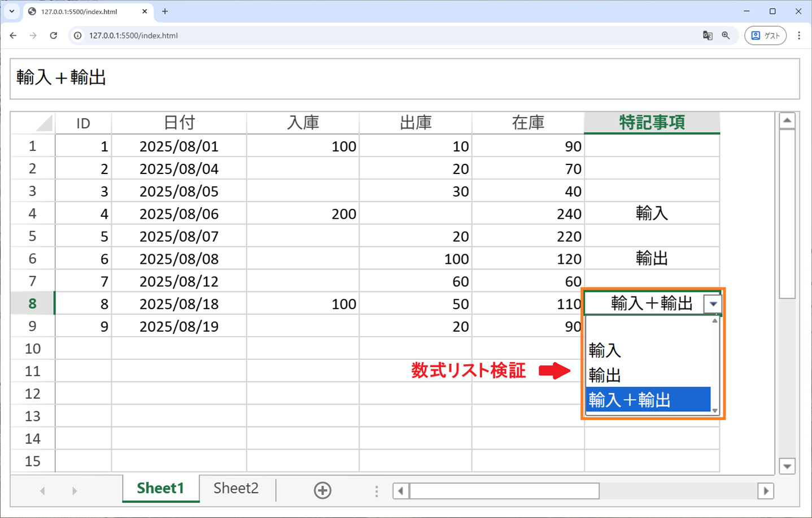This screenshot has width=812, height=518.
Task: Click the zoom magnifier icon in address bar
Action: (726, 35)
